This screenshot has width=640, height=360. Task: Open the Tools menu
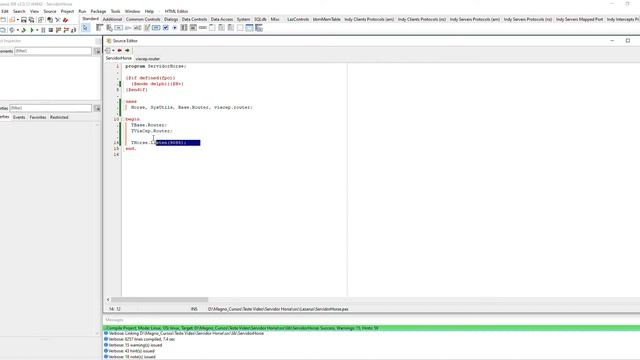(116, 11)
